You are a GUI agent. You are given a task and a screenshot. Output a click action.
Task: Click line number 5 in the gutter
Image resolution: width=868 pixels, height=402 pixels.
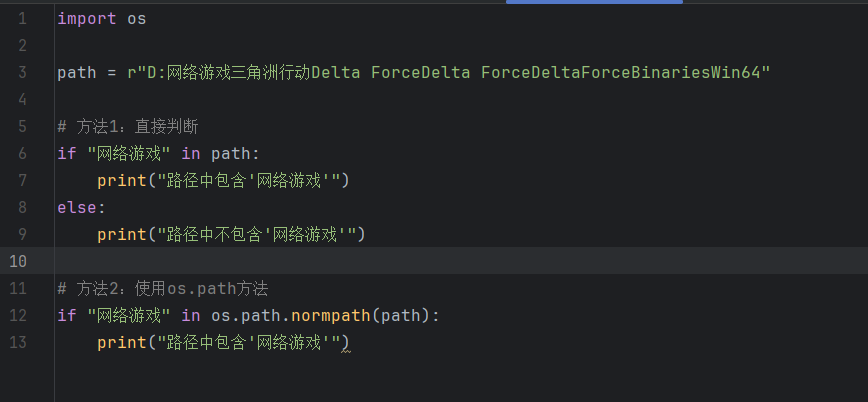click(22, 127)
